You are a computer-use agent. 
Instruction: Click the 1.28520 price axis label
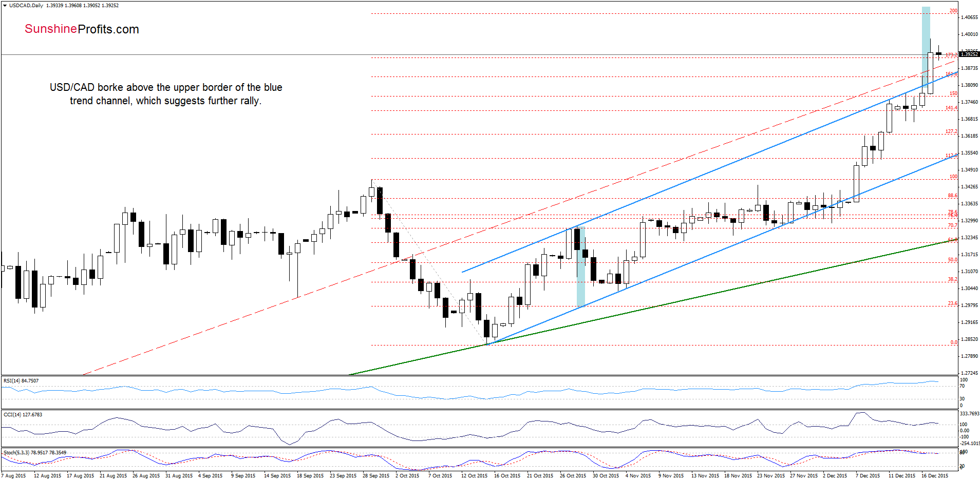tap(969, 339)
